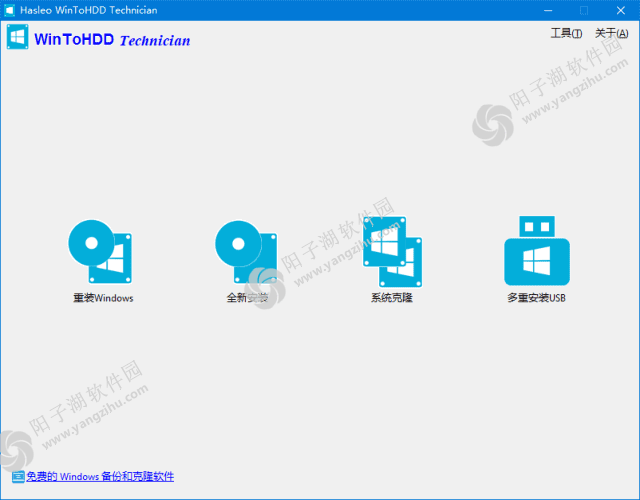640x500 pixels.
Task: Follow the 免费的 Windows 备份和克隆软件 link
Action: pos(100,476)
